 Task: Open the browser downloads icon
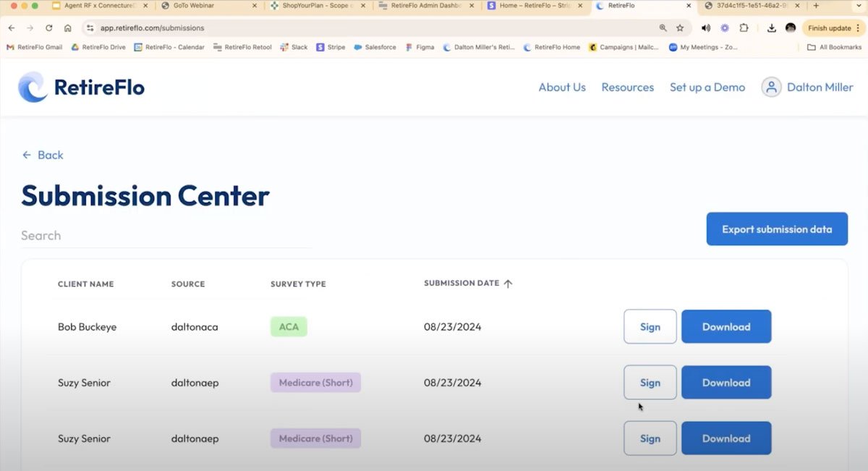tap(772, 28)
